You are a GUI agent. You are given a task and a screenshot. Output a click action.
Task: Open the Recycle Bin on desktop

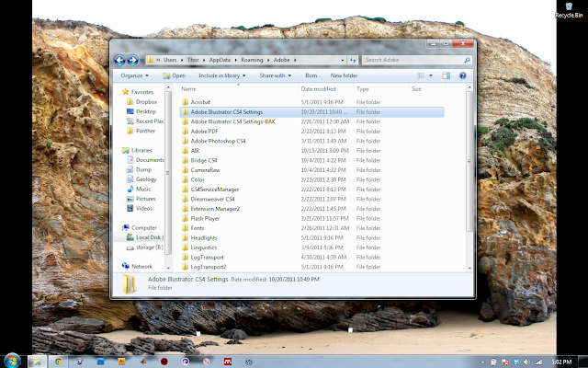coord(569,10)
